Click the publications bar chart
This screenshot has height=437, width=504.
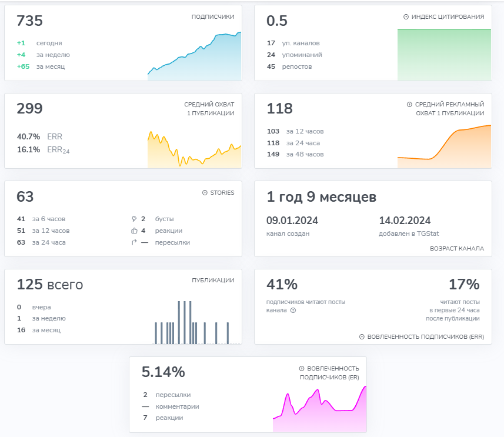coord(194,323)
